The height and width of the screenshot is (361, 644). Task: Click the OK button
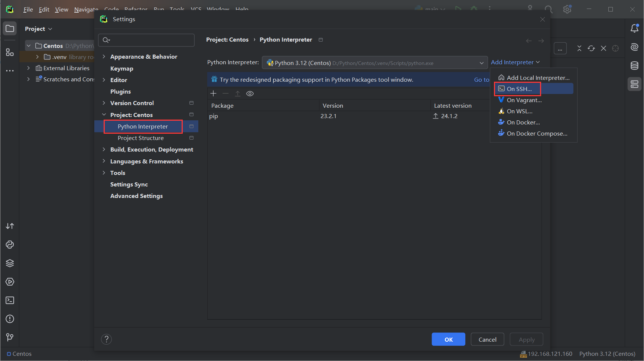tap(448, 339)
